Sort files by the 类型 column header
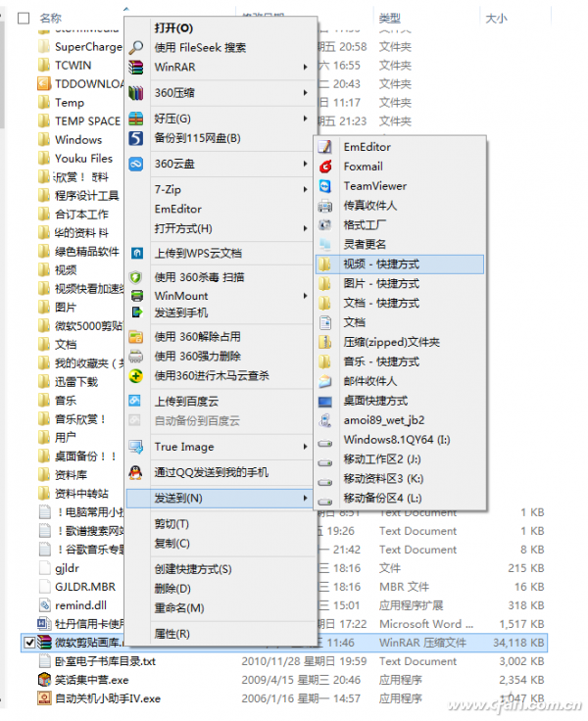The width and height of the screenshot is (588, 721). click(x=389, y=19)
